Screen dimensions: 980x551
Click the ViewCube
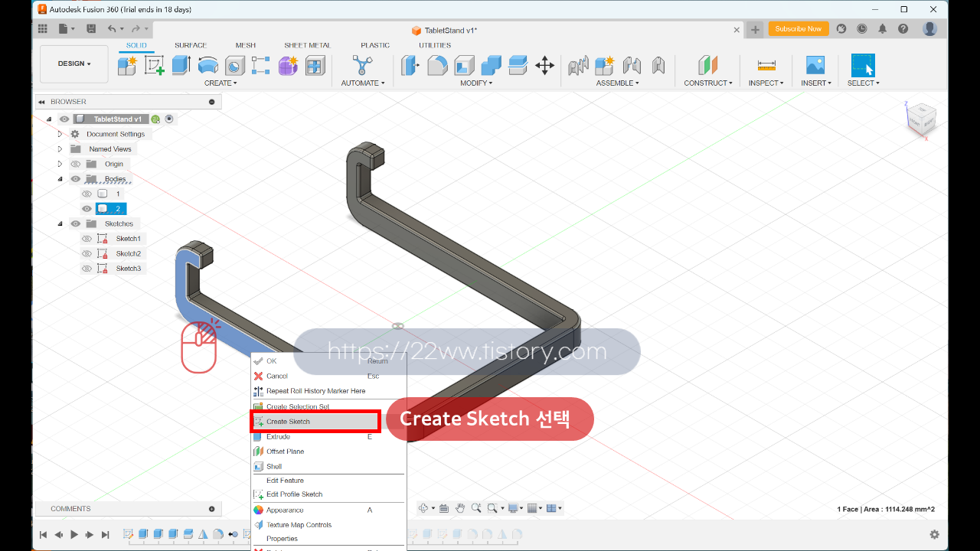(921, 119)
